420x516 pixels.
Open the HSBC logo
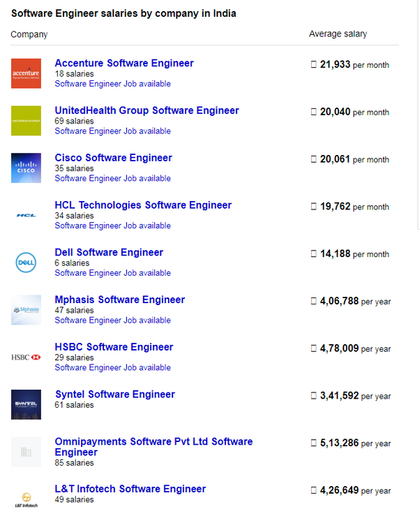[x=26, y=357]
